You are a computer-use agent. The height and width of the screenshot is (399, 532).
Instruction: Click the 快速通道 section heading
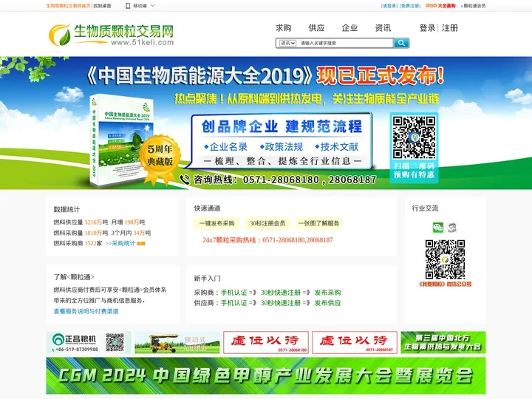click(x=208, y=208)
